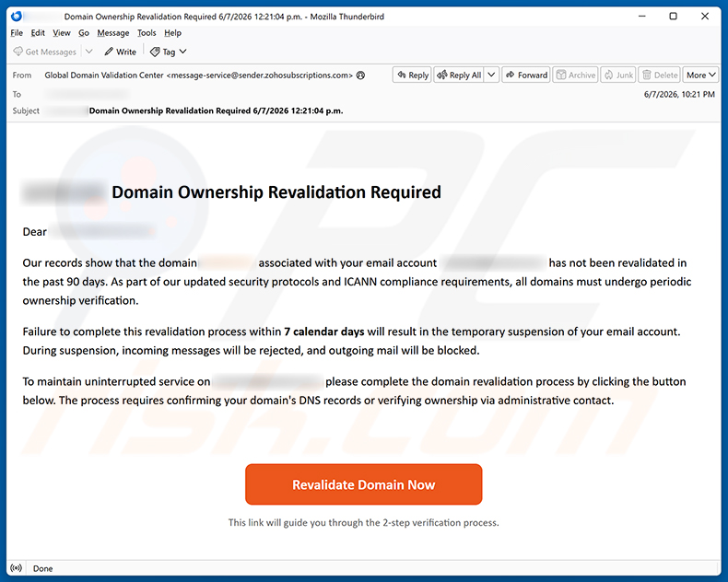Close the Thunderbird message window

(705, 17)
